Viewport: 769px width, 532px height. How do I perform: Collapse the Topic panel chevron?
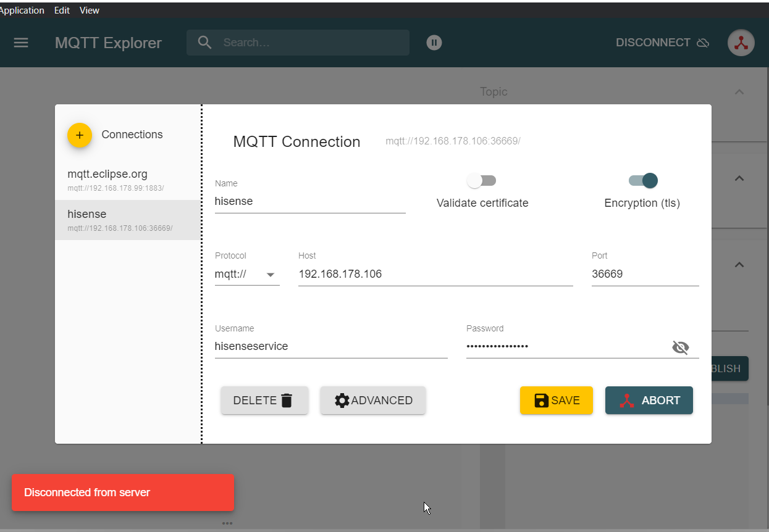(739, 92)
